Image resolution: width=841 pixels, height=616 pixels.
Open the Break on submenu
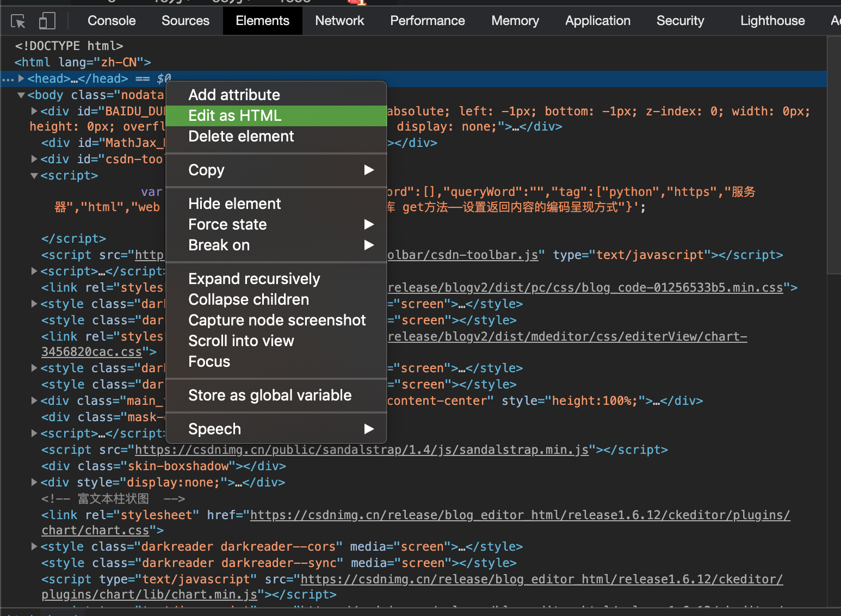pyautogui.click(x=276, y=245)
